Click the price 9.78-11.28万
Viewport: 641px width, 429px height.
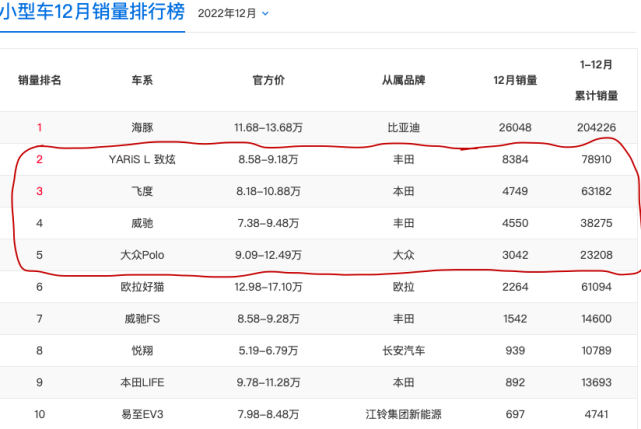269,382
